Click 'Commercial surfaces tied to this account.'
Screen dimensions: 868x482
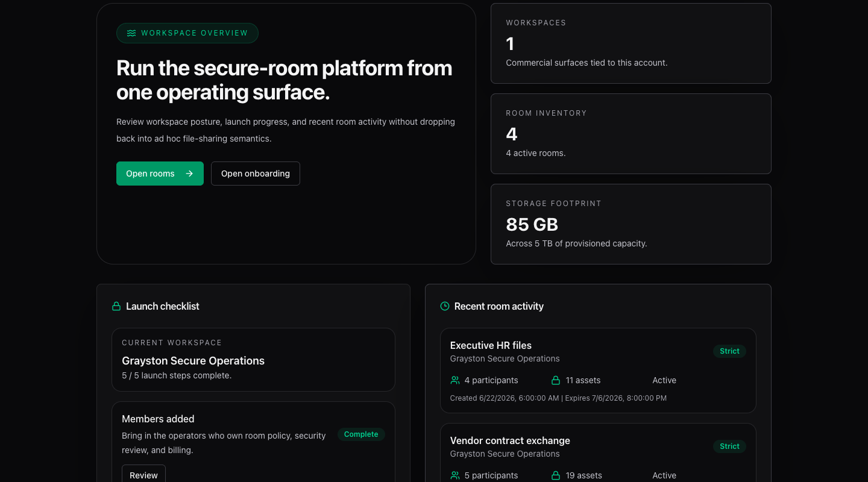click(x=587, y=63)
